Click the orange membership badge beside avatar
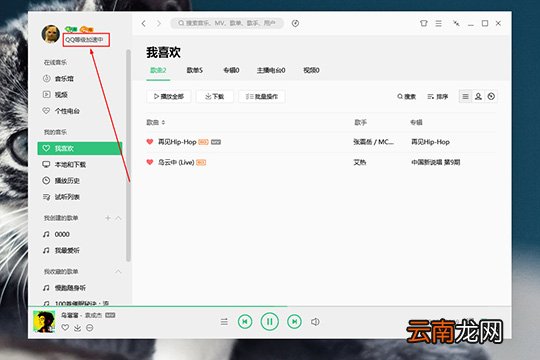The image size is (540, 360). [86, 29]
